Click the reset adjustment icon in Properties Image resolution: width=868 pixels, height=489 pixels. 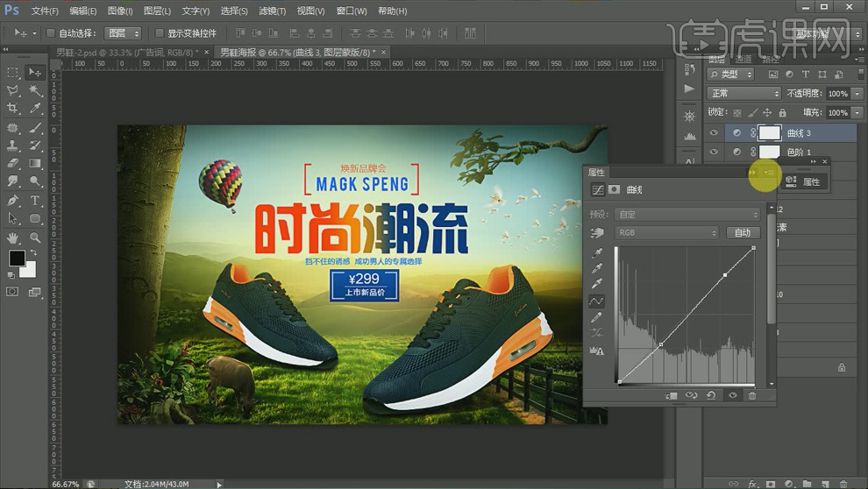712,395
